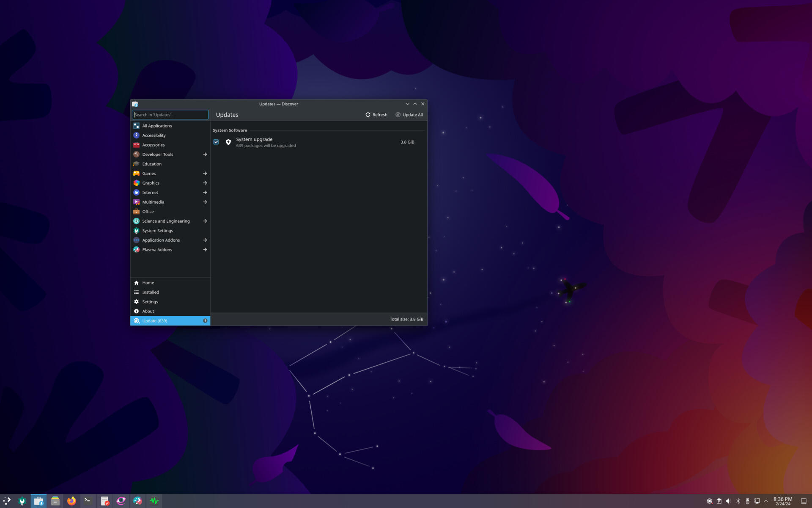Open the Education category

170,164
